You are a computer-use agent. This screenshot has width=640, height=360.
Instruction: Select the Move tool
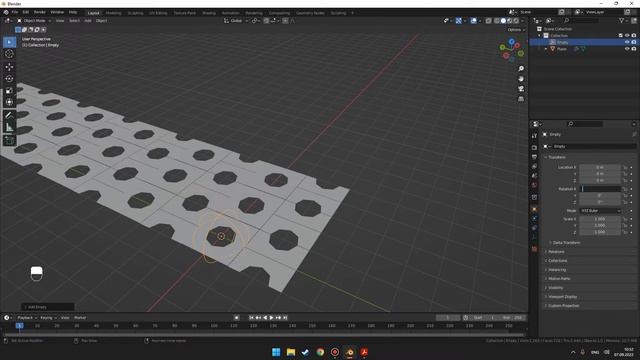coord(9,67)
